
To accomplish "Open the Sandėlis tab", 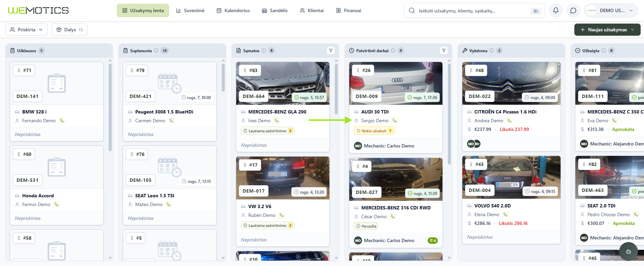I will coord(275,10).
